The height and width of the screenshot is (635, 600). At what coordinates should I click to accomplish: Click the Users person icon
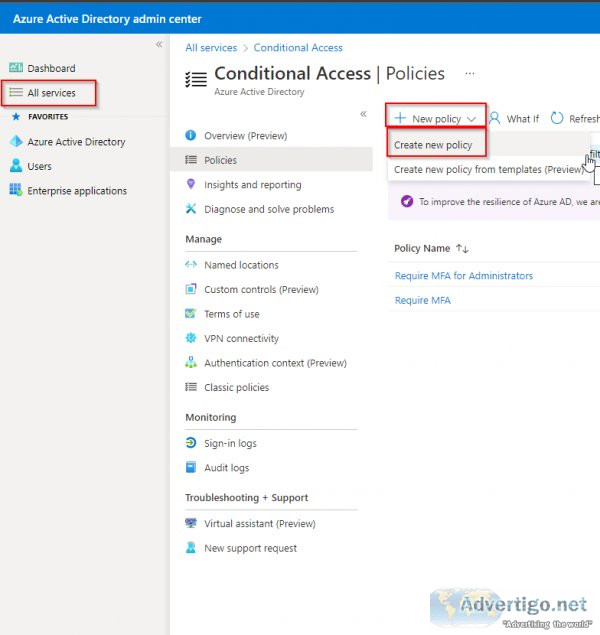click(x=16, y=166)
